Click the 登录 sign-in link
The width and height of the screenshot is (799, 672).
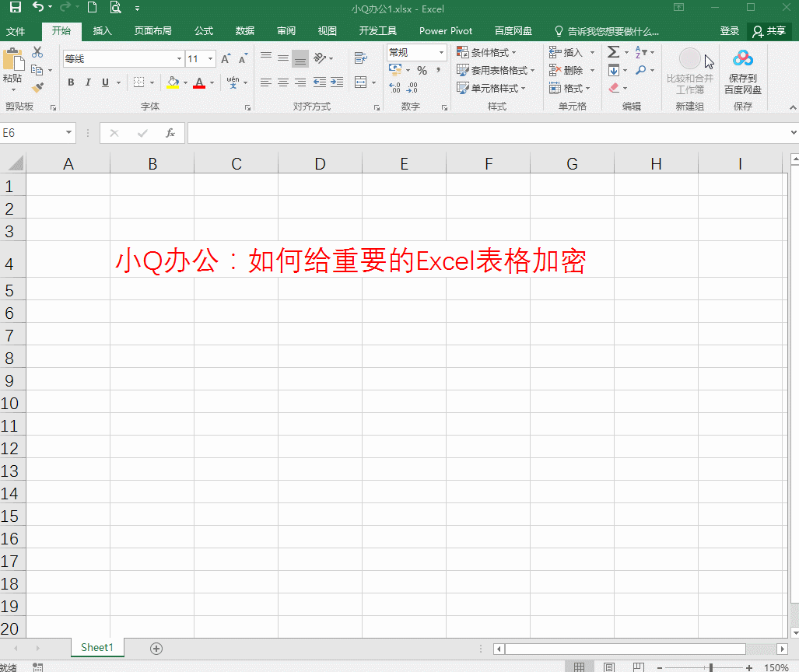[x=729, y=31]
